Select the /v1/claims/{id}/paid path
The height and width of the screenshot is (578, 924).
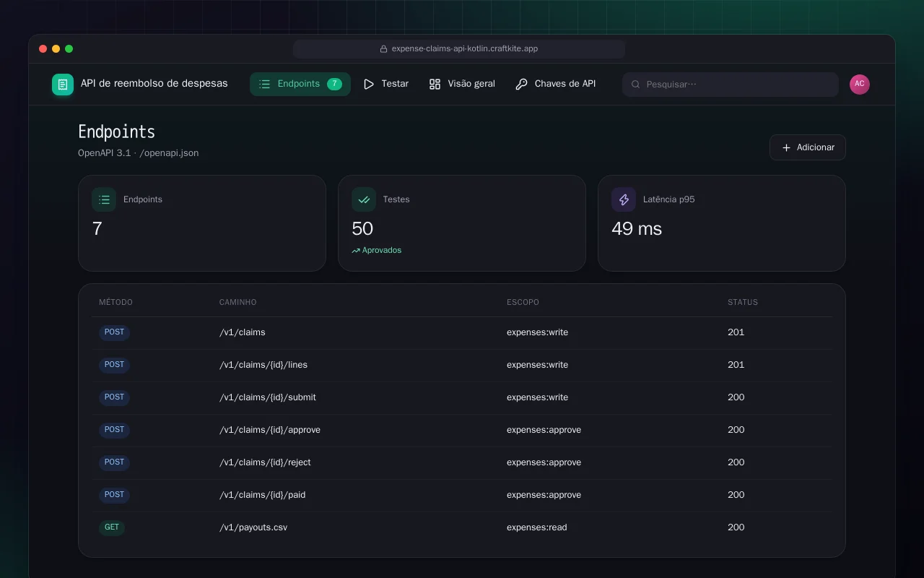[x=263, y=495]
